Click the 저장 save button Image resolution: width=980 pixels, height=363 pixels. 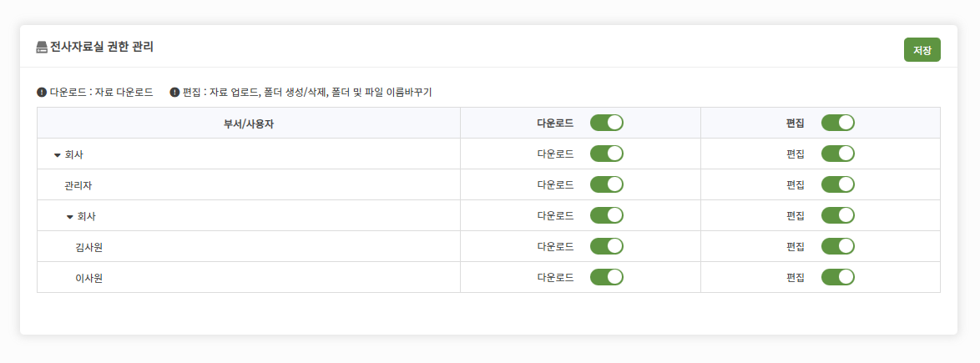coord(922,50)
